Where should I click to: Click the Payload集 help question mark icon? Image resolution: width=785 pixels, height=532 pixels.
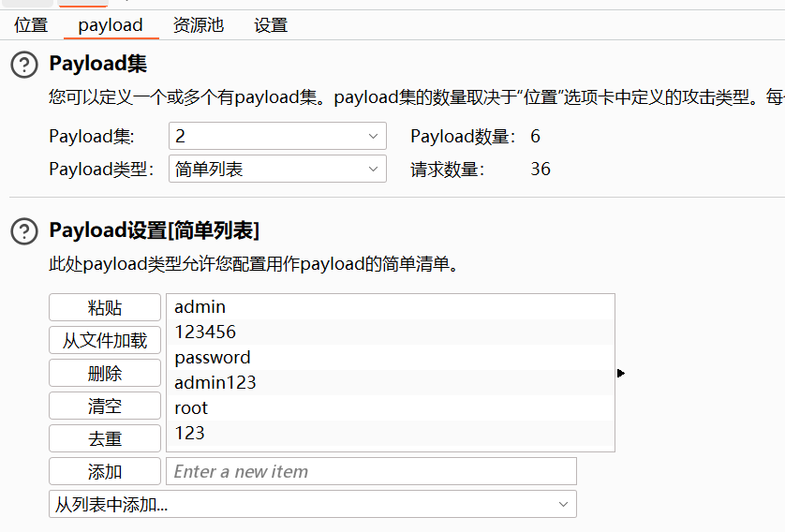point(24,65)
